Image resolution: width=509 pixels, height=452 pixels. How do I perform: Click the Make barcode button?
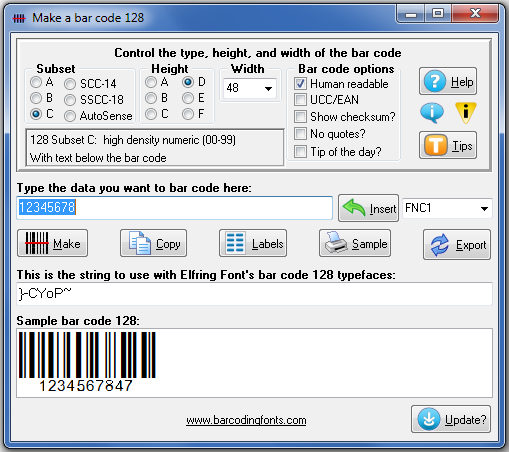tap(52, 243)
